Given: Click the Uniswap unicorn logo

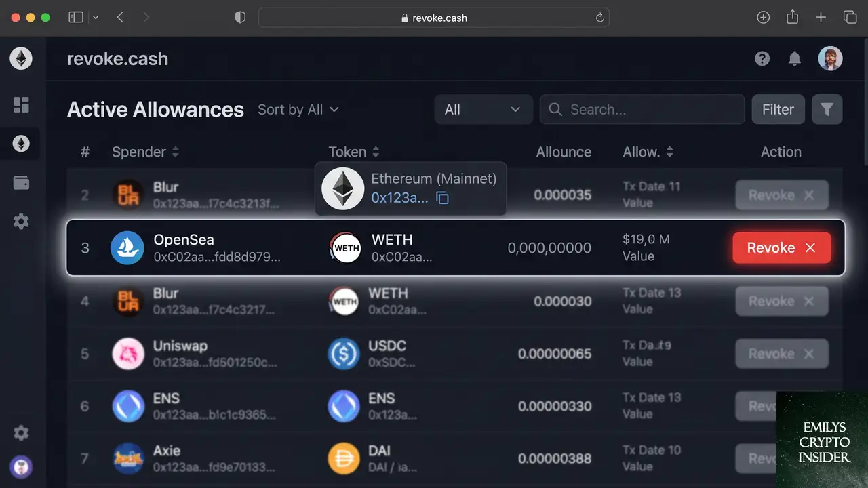Looking at the screenshot, I should 127,354.
